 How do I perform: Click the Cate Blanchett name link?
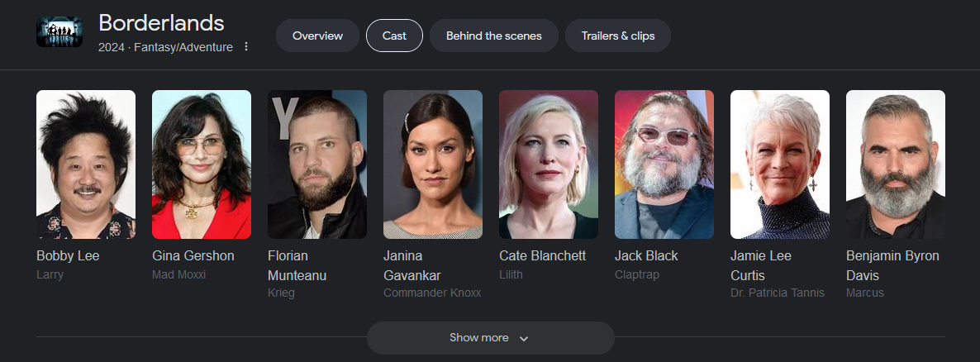[543, 255]
